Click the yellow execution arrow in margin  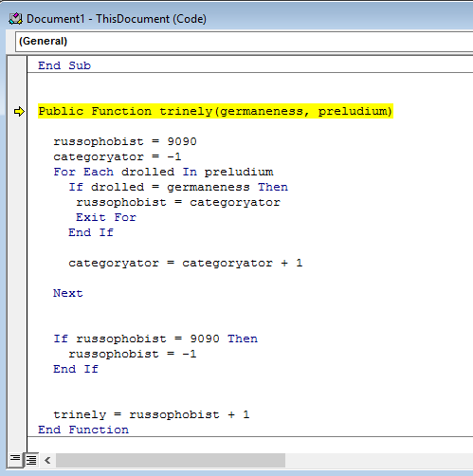19,112
